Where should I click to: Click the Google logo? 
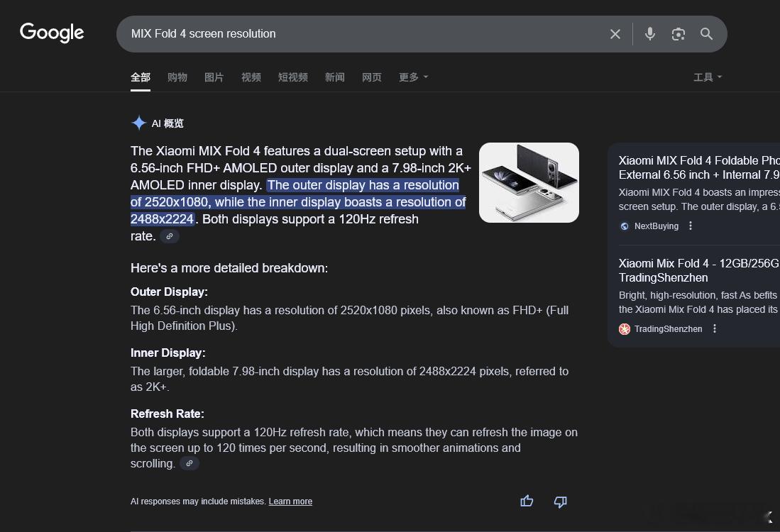52,33
